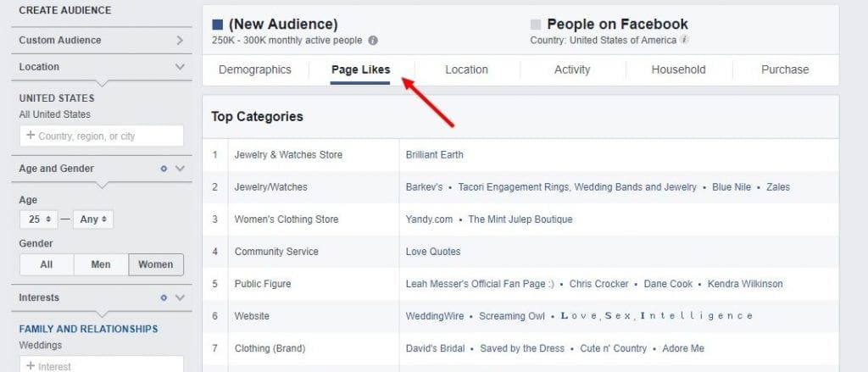This screenshot has height=372, width=868.
Task: Switch to the Demographics tab
Action: [254, 69]
